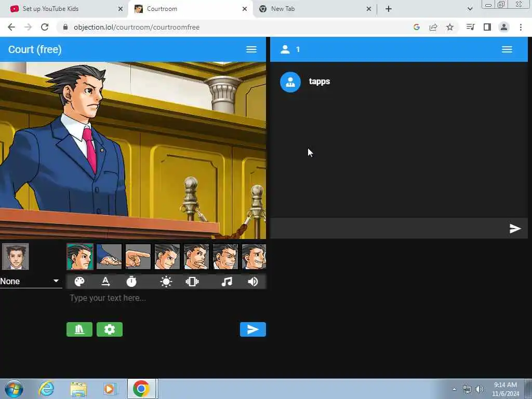Image resolution: width=532 pixels, height=399 pixels.
Task: Click the Chrome taskbar button
Action: [141, 389]
